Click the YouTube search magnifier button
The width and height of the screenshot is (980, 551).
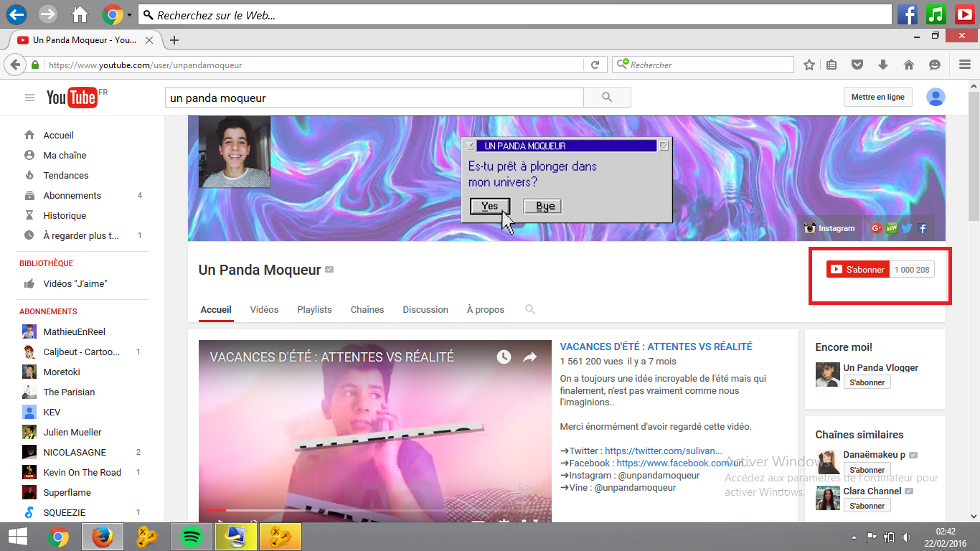pos(607,98)
